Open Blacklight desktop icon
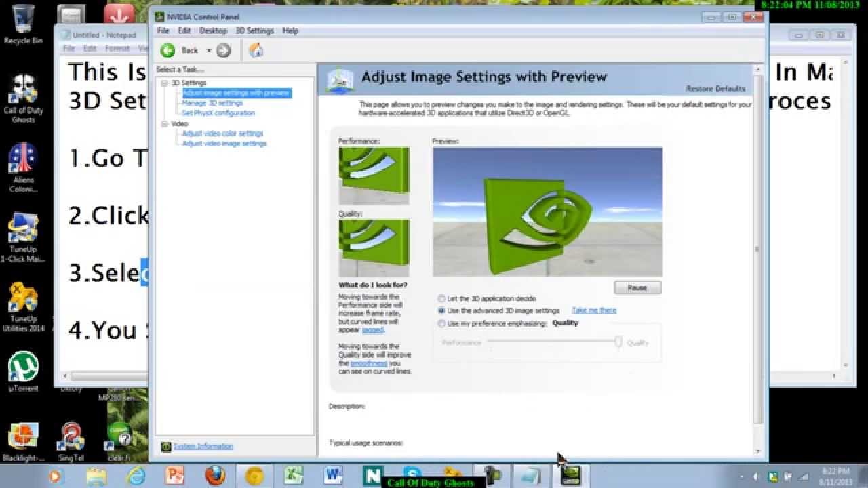The width and height of the screenshot is (868, 488). point(23,441)
